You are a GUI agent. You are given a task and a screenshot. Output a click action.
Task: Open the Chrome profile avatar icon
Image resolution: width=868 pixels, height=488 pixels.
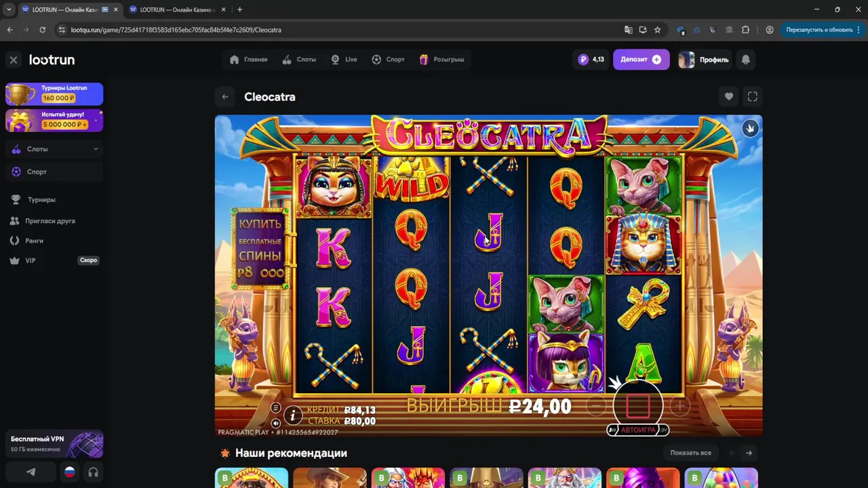tap(770, 30)
